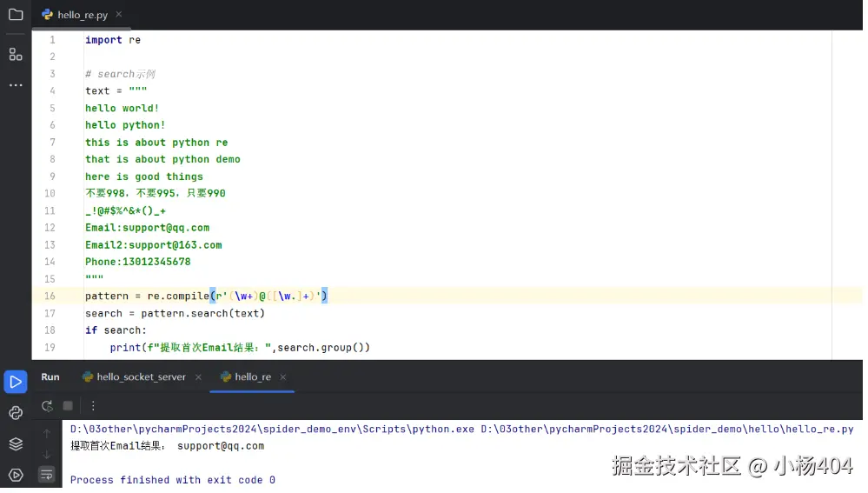Click the 'hello python!' string line
The height and width of the screenshot is (493, 868).
pos(125,125)
